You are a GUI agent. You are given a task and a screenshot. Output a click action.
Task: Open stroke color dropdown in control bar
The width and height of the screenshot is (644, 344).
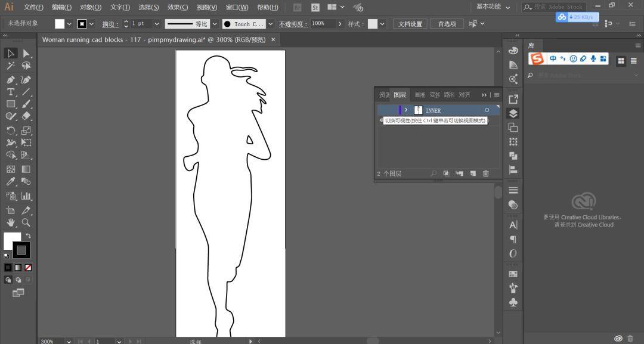pyautogui.click(x=91, y=24)
